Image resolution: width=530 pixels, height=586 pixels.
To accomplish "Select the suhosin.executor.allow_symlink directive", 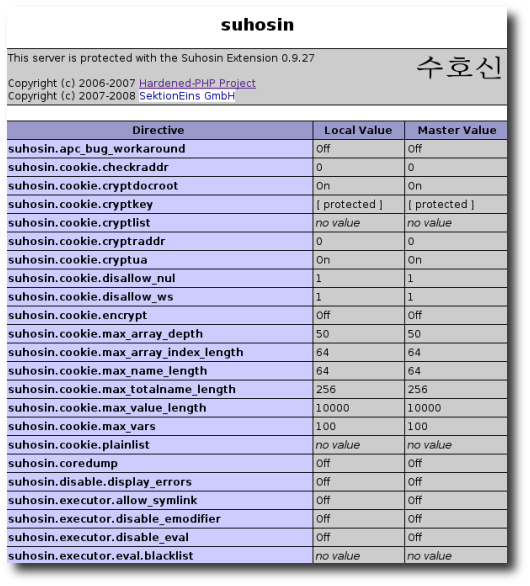I will pyautogui.click(x=102, y=500).
